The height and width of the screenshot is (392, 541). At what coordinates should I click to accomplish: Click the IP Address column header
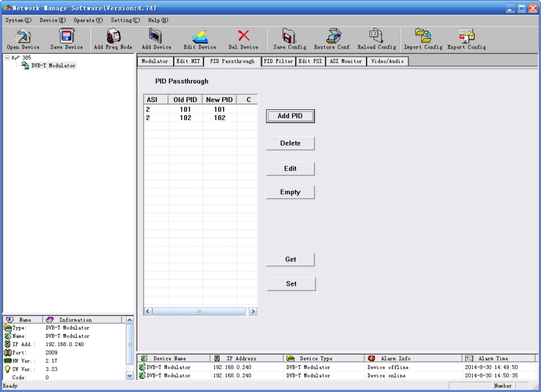point(247,359)
